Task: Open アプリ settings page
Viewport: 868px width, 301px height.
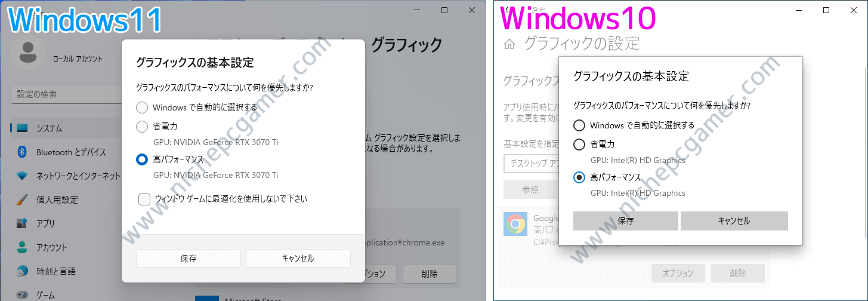Action: coord(66,223)
